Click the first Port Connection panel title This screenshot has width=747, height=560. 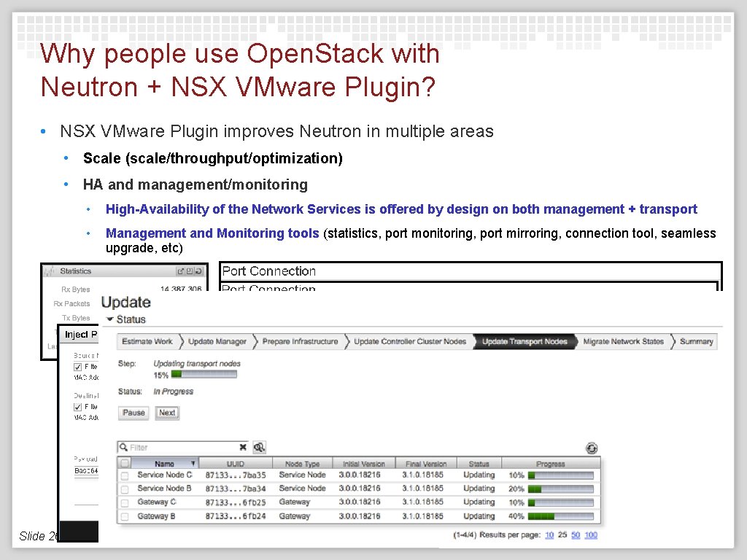pyautogui.click(x=269, y=271)
